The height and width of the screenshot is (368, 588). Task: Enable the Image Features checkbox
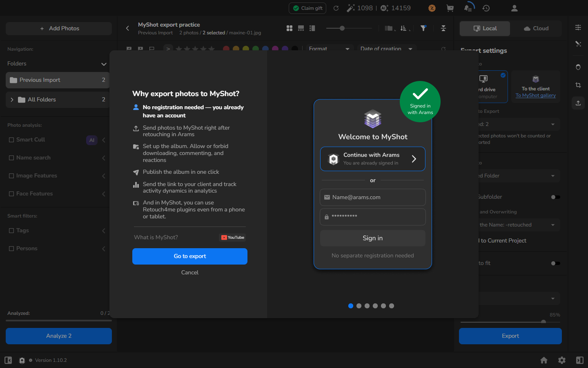[x=11, y=176]
